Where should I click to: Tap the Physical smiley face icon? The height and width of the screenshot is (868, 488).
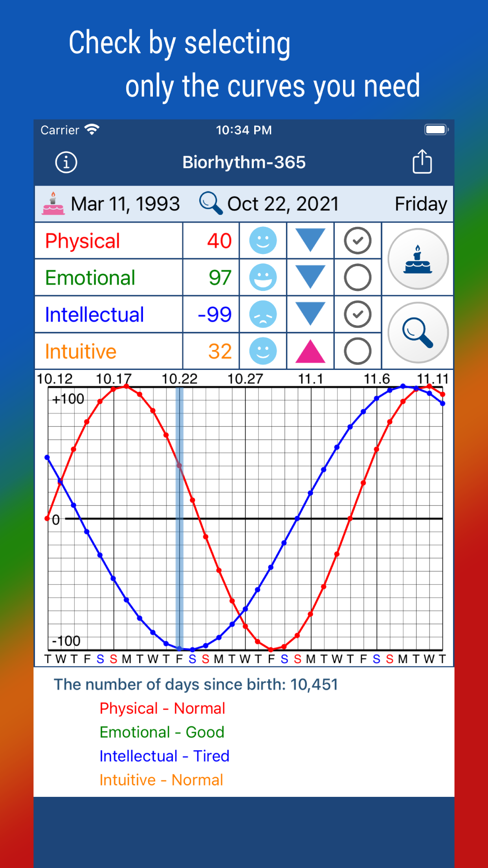pyautogui.click(x=263, y=241)
